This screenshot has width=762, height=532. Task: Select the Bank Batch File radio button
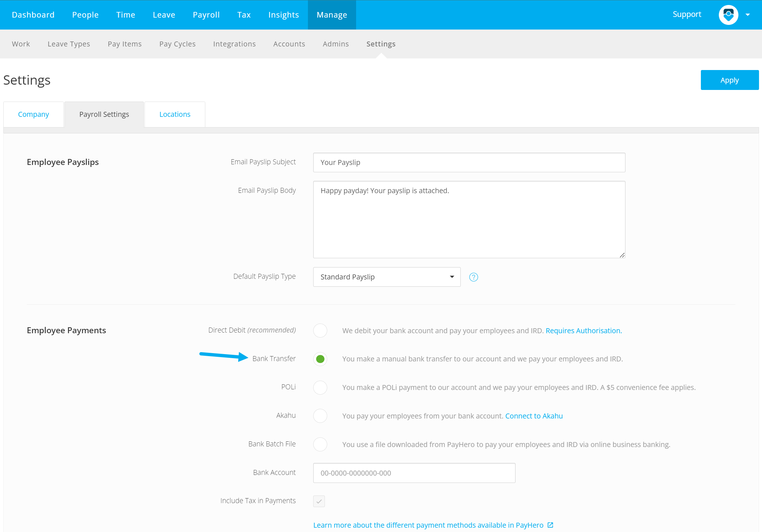point(320,444)
